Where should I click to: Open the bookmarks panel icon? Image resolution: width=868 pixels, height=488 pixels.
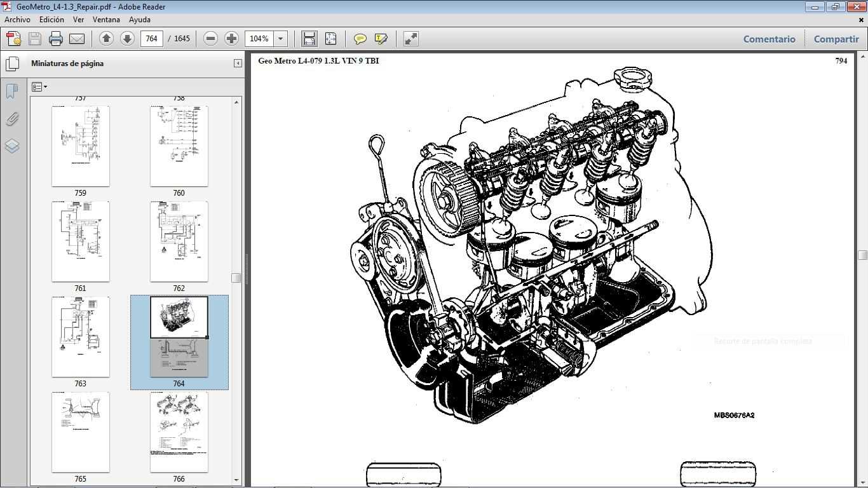point(12,91)
